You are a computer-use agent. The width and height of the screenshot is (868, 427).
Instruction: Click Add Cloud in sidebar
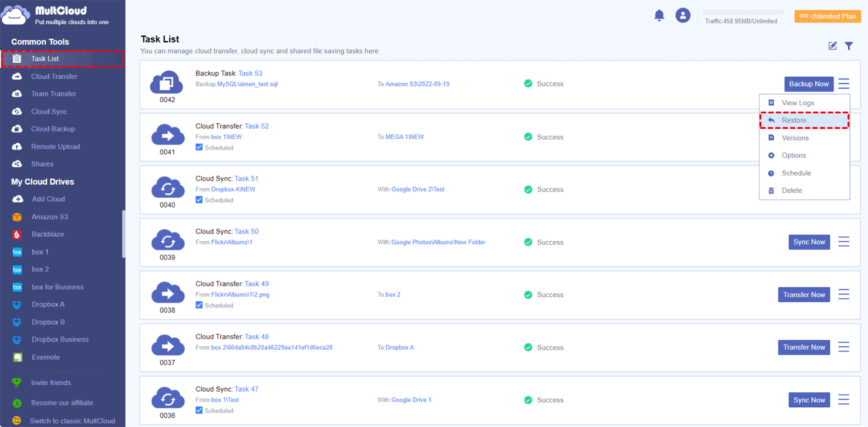[48, 199]
